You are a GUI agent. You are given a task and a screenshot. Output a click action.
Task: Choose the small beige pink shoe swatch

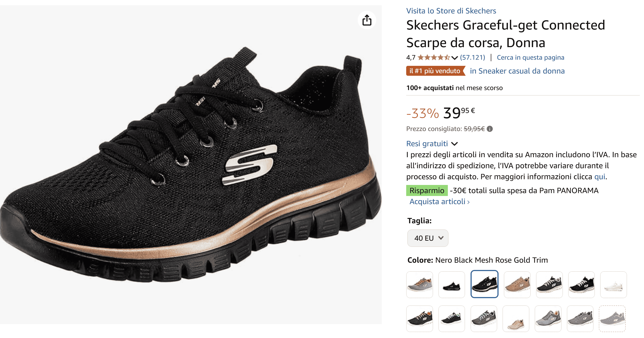[516, 319]
